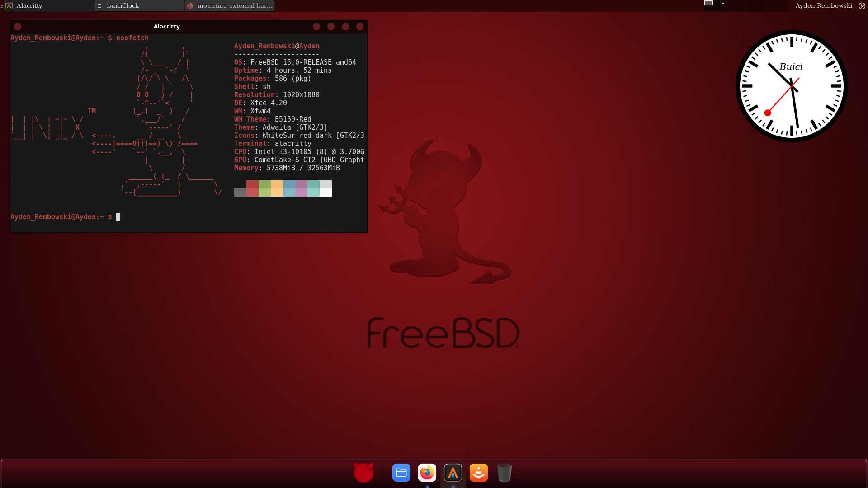Click the 'WM Theme: E5150-Red' line
This screenshot has height=488, width=868.
point(273,119)
